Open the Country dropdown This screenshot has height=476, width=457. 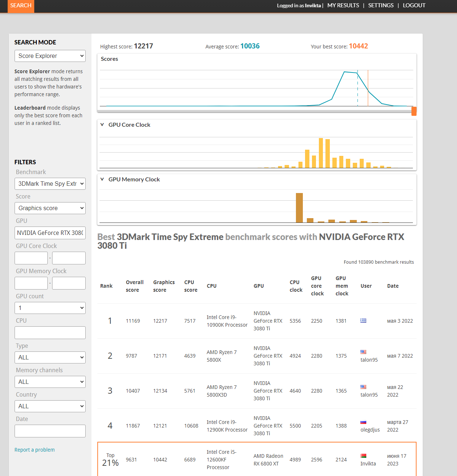pos(50,406)
